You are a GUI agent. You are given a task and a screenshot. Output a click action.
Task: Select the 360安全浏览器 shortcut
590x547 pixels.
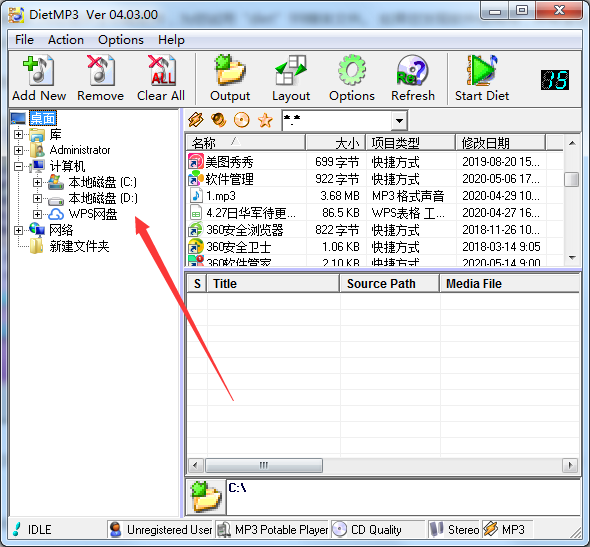pyautogui.click(x=375, y=230)
